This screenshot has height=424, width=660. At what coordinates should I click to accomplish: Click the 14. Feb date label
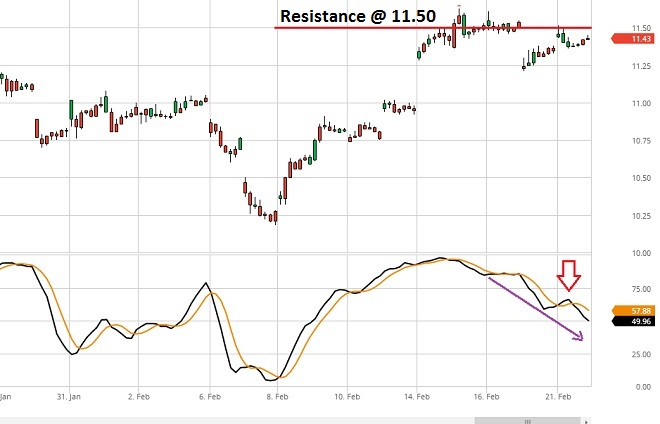pyautogui.click(x=417, y=397)
